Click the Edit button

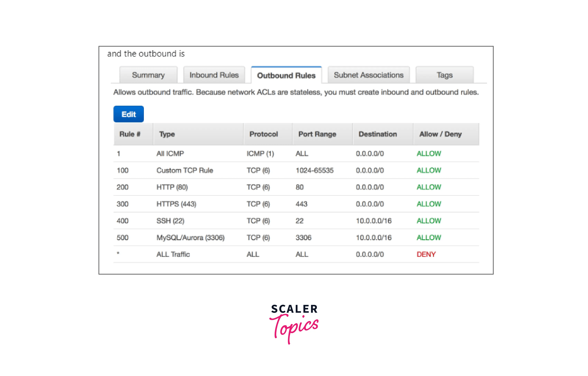coord(128,114)
